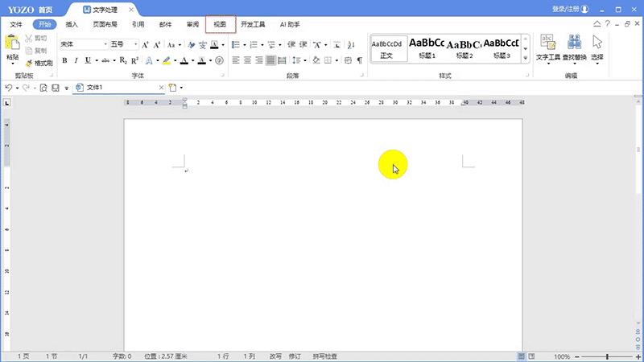Apply distributed alignment to paragraph
Viewport: 644px width, 362px height.
point(282,61)
